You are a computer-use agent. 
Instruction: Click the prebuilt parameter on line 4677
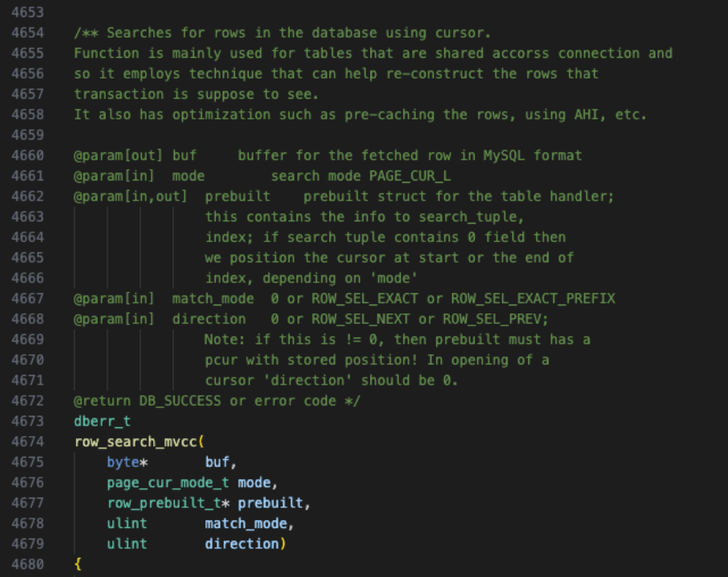(x=271, y=503)
